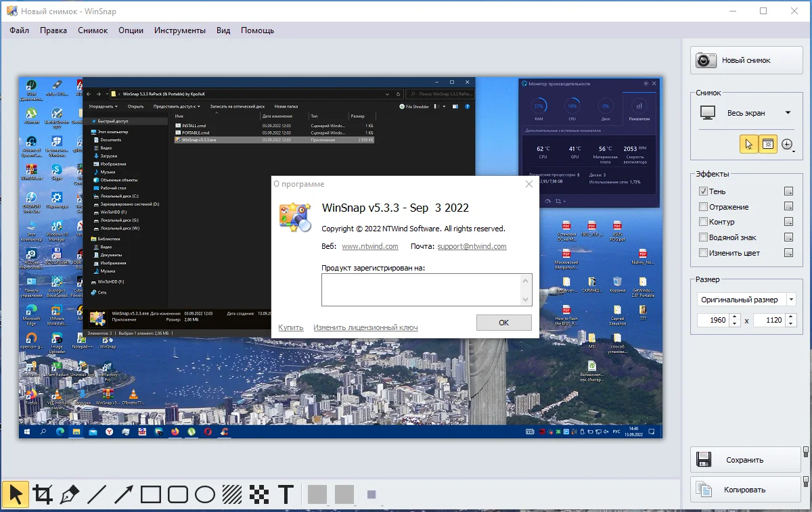The image size is (812, 512).
Task: Open the capture delay timer dropdown
Action: tap(788, 144)
